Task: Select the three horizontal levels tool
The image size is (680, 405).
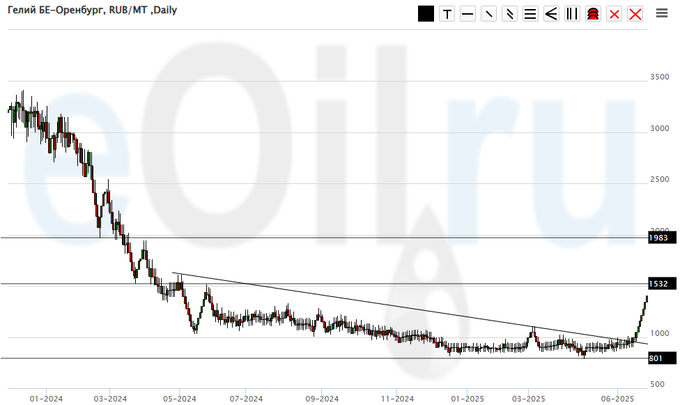Action: 530,14
